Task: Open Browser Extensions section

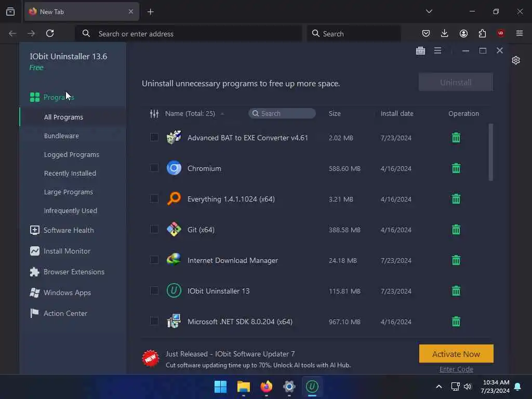Action: point(67,272)
